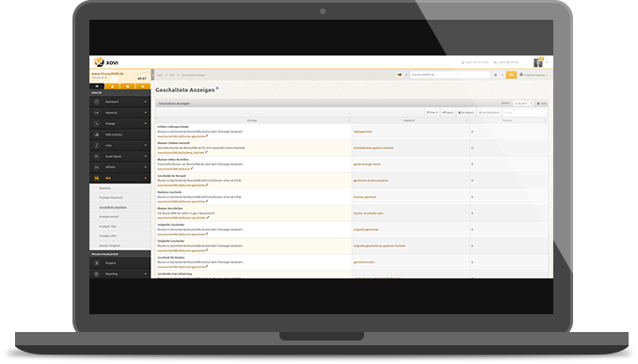The height and width of the screenshot is (364, 638).
Task: Open the Anzeigen Keywords submenu item
Action: tap(111, 198)
